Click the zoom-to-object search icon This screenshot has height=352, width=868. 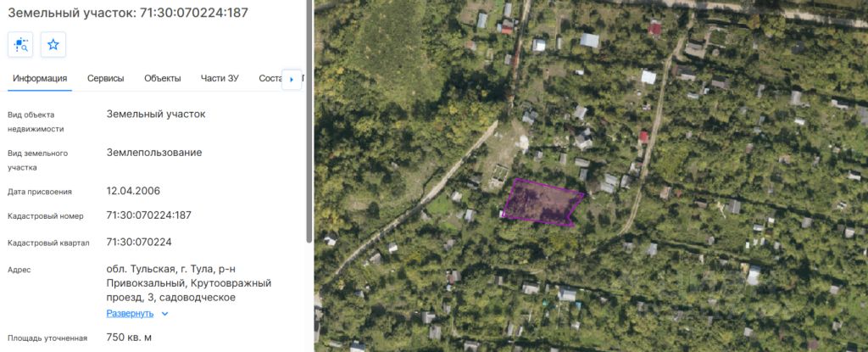coord(20,44)
